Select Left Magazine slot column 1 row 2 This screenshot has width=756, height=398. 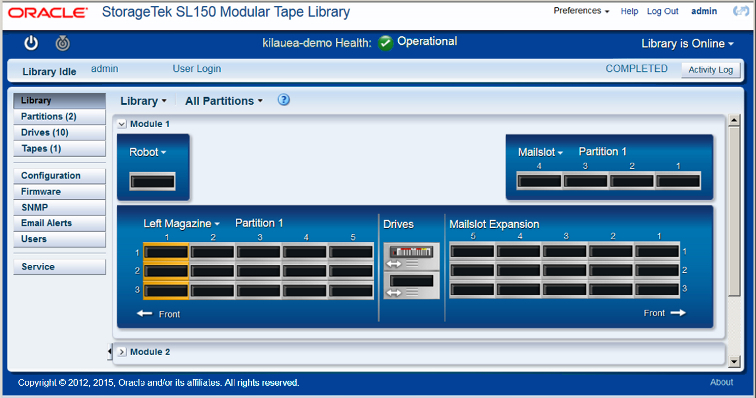click(166, 271)
